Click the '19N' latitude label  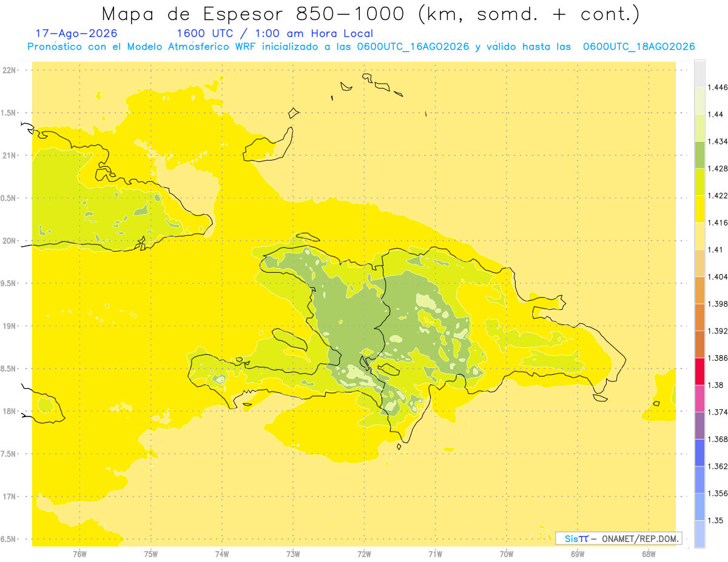pyautogui.click(x=10, y=326)
